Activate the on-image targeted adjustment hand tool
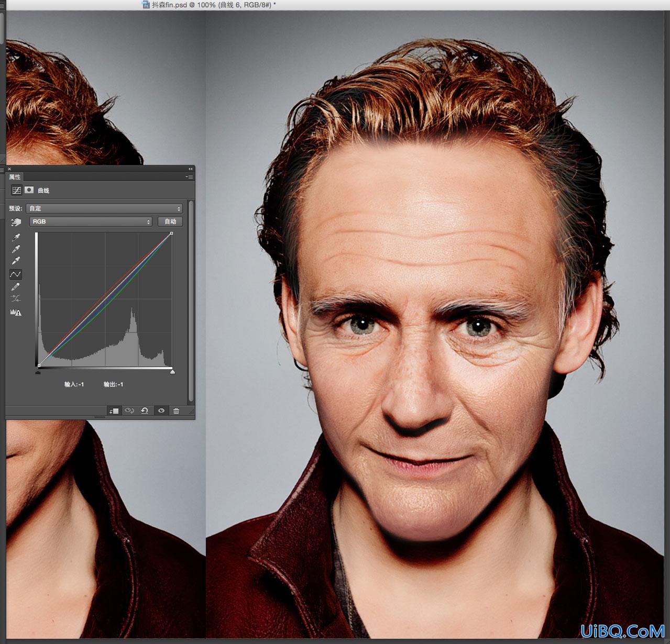 [16, 223]
